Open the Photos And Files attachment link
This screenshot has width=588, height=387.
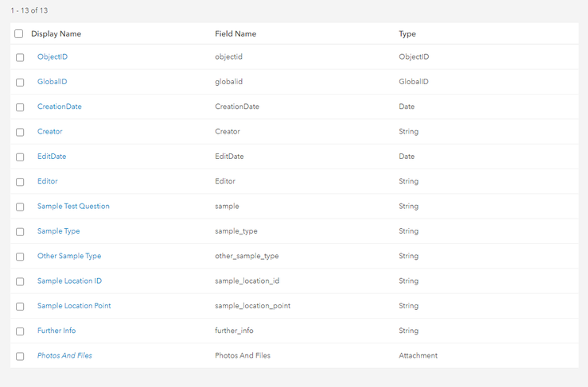point(64,355)
